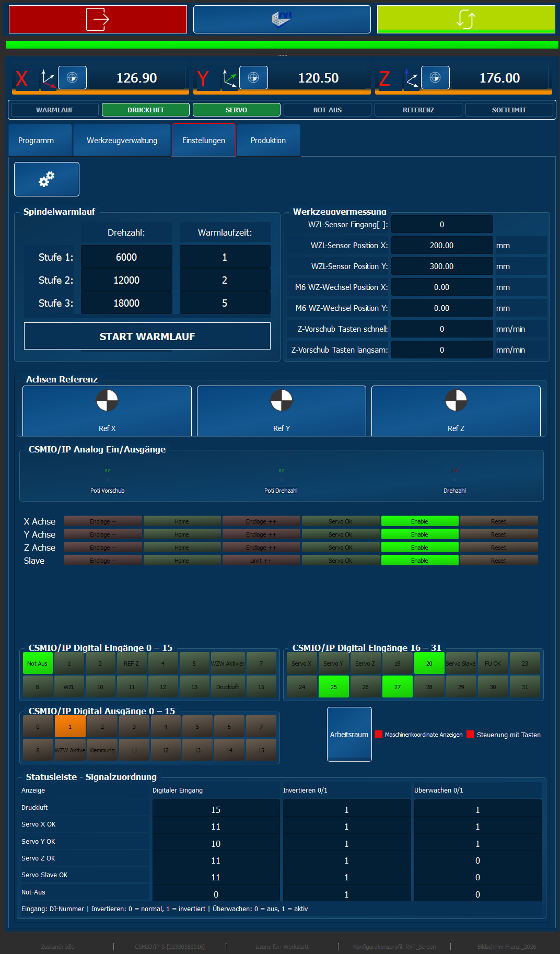560x954 pixels.
Task: Toggle digital output 0
Action: click(x=38, y=727)
